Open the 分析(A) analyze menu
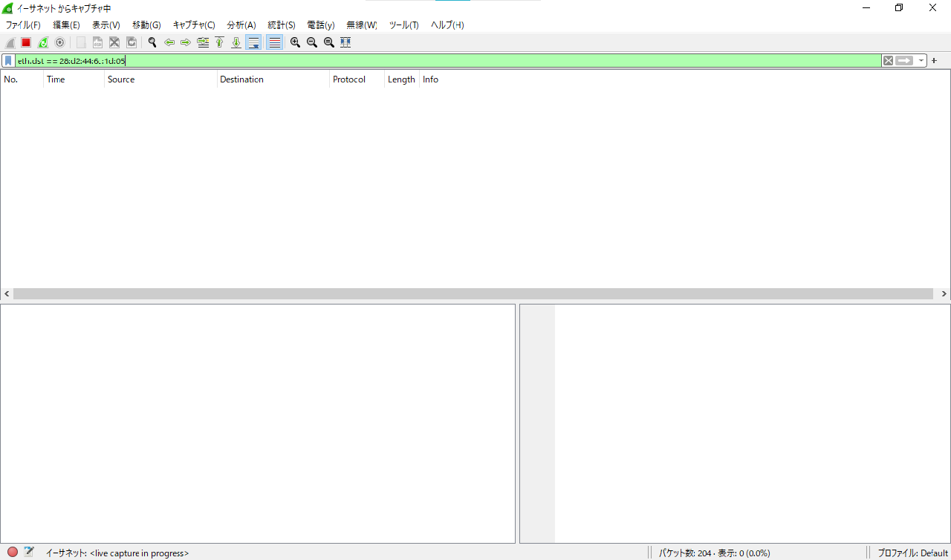This screenshot has width=951, height=560. point(241,25)
